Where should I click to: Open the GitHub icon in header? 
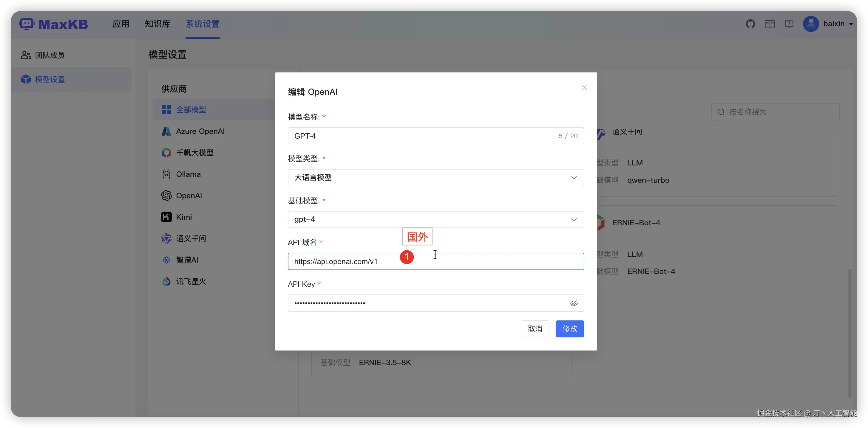click(x=750, y=24)
